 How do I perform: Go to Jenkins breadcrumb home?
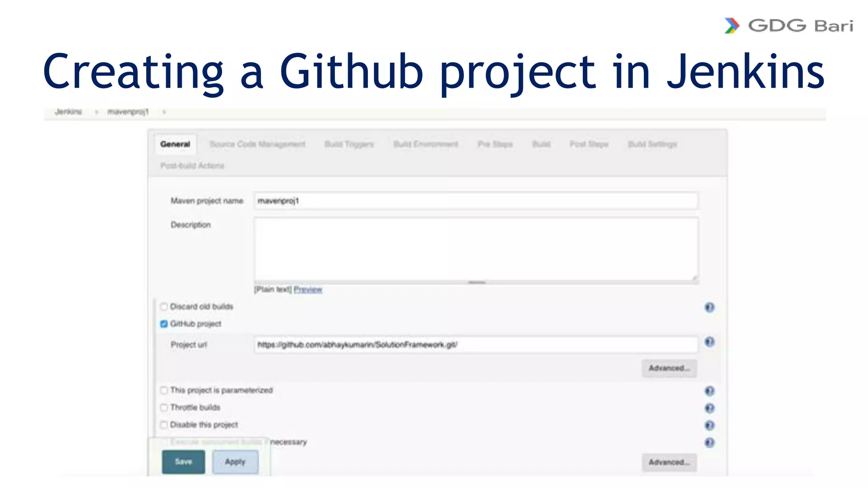pos(68,112)
